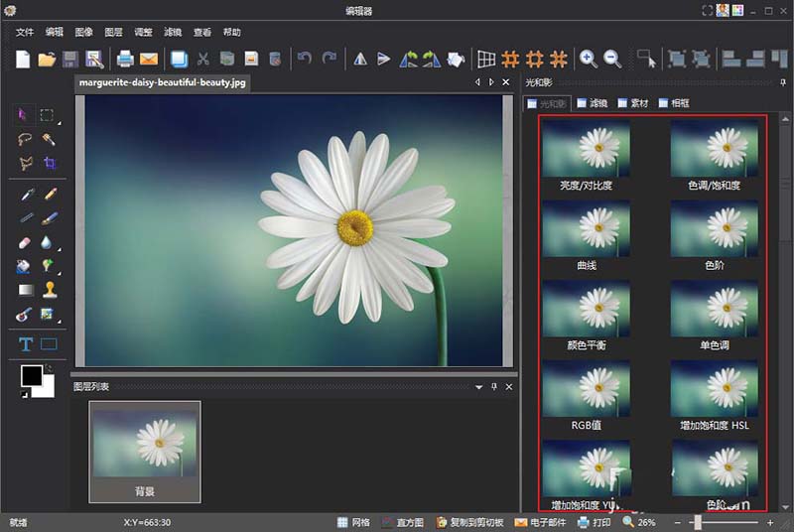Click the black foreground color swatch
The height and width of the screenshot is (532, 794).
click(31, 375)
